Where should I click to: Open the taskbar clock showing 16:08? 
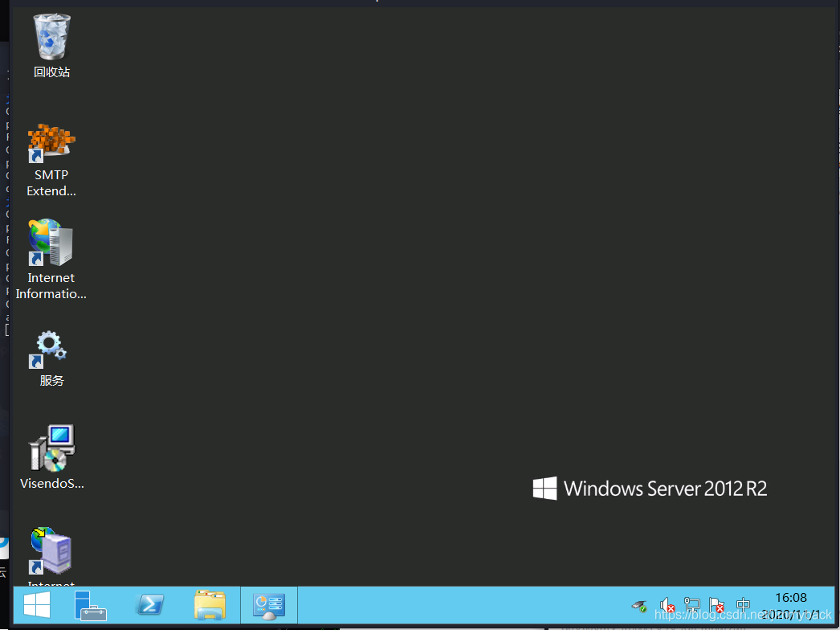(x=791, y=606)
